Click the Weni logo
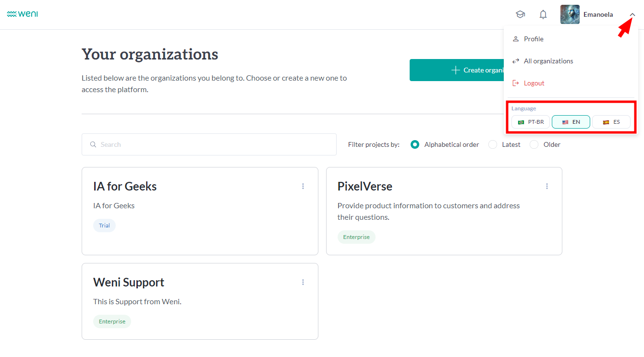Image resolution: width=644 pixels, height=357 pixels. point(23,14)
